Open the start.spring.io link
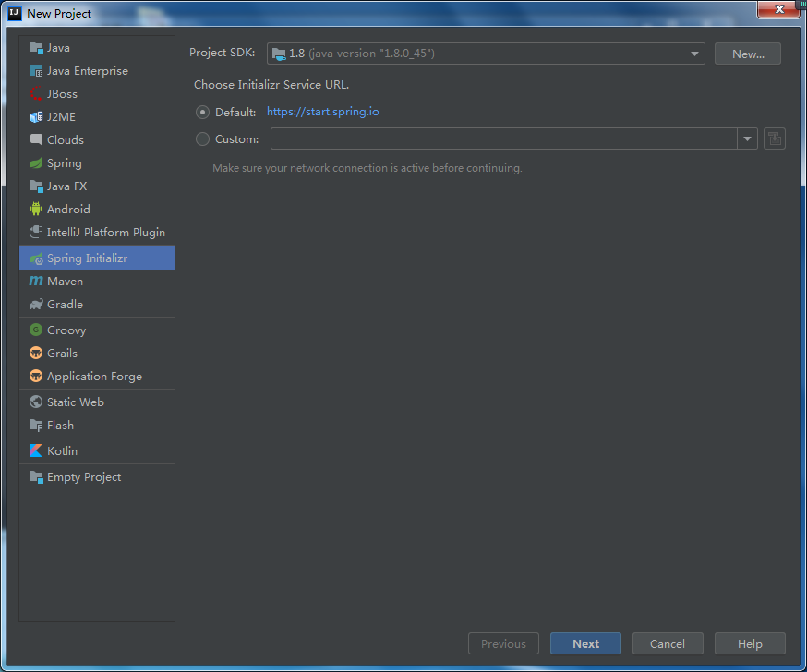This screenshot has height=672, width=807. click(x=322, y=112)
